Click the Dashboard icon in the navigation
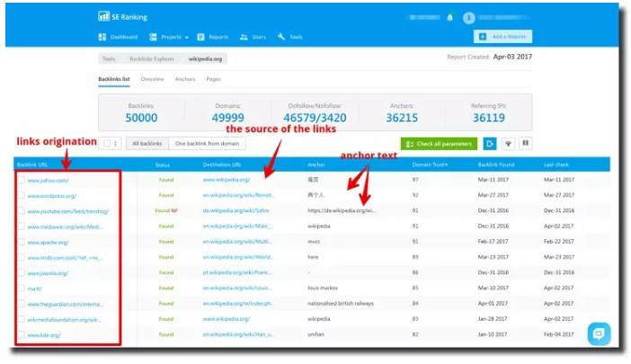The height and width of the screenshot is (364, 631). coord(102,37)
